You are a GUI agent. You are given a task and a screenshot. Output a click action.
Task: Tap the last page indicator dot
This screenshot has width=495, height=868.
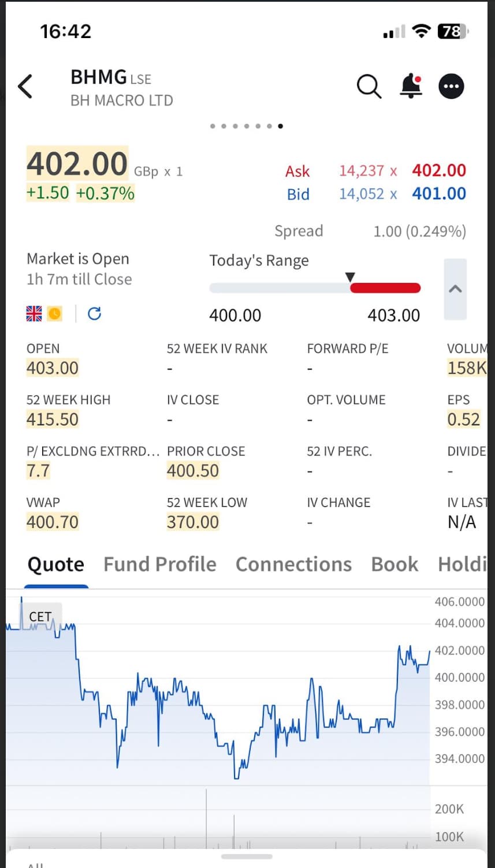pyautogui.click(x=280, y=126)
